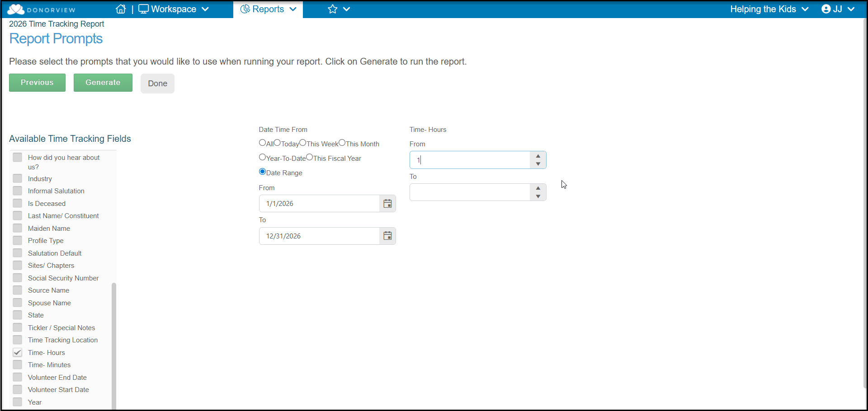868x411 pixels.
Task: Click the Available Time Tracking Fields heading
Action: [x=70, y=139]
